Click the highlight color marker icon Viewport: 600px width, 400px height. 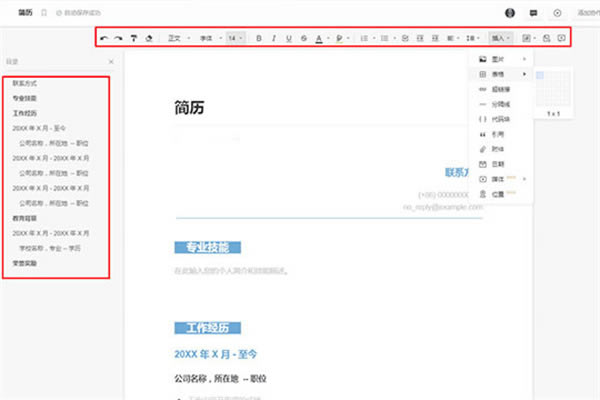point(339,38)
